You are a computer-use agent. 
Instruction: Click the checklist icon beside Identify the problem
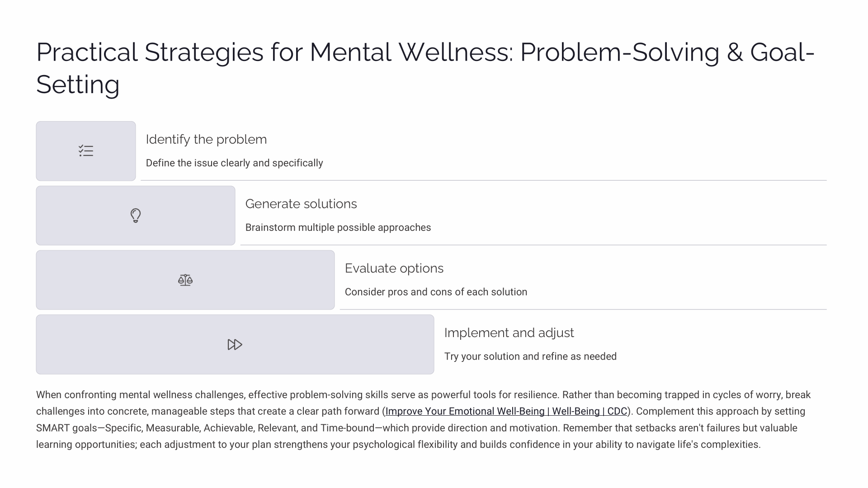[86, 151]
